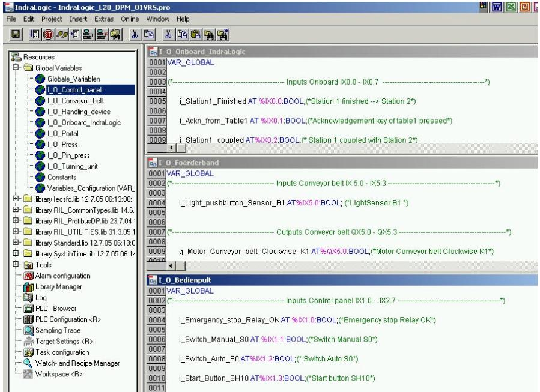Click the footsteps Single Step icon
The width and height of the screenshot is (540, 392).
(x=62, y=34)
